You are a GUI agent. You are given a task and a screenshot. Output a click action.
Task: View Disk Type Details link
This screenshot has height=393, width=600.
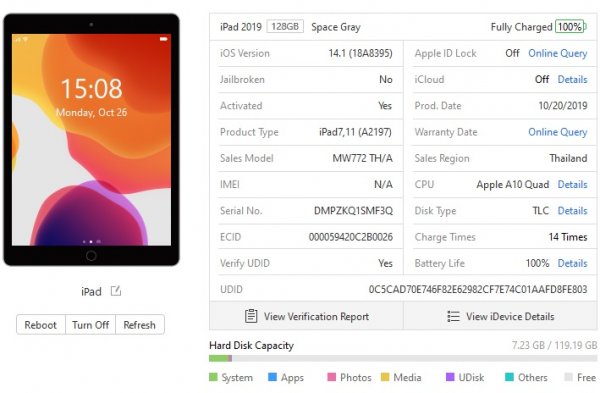572,210
